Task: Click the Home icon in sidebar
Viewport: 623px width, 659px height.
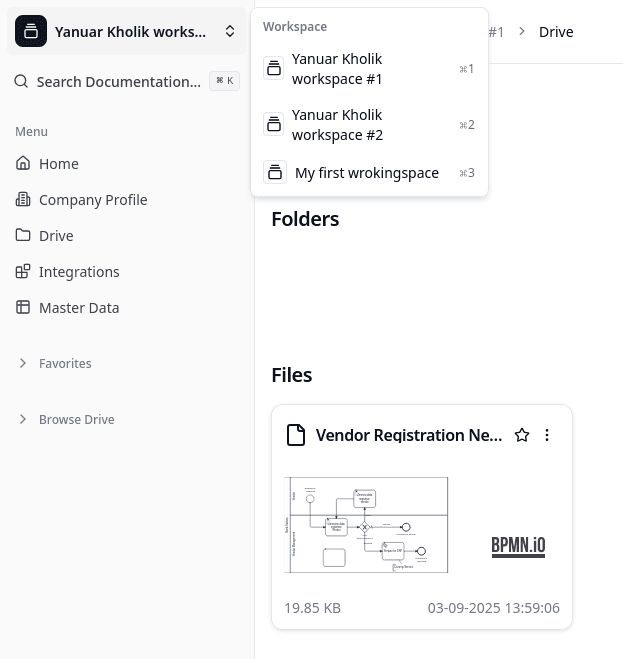Action: click(23, 164)
